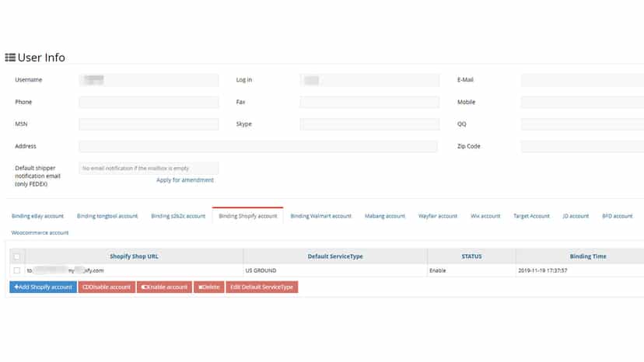Click the Enable account button
644x362 pixels.
[x=164, y=287]
